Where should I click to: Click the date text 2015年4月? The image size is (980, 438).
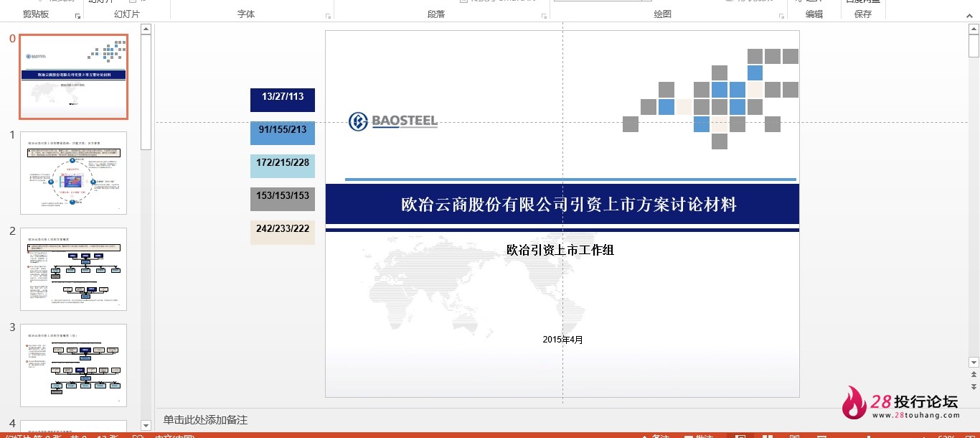[563, 340]
